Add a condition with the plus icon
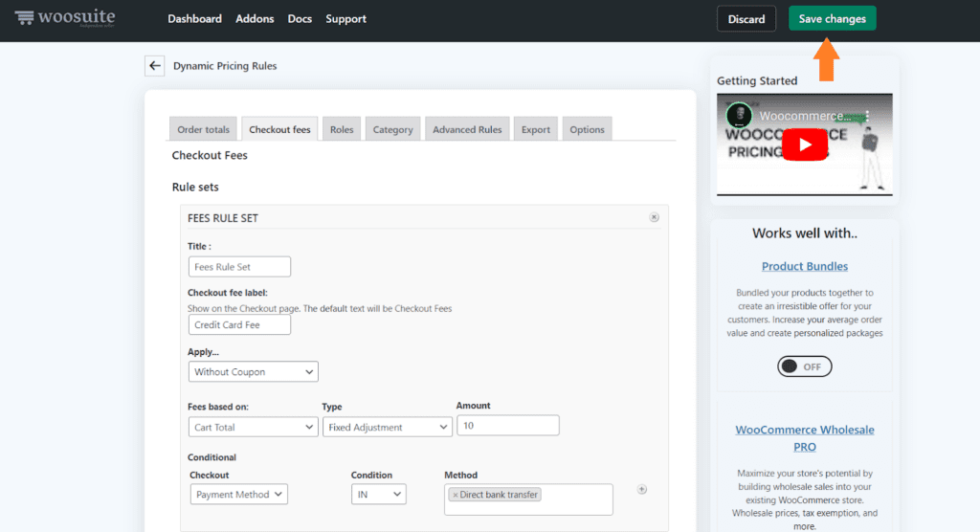 point(642,490)
